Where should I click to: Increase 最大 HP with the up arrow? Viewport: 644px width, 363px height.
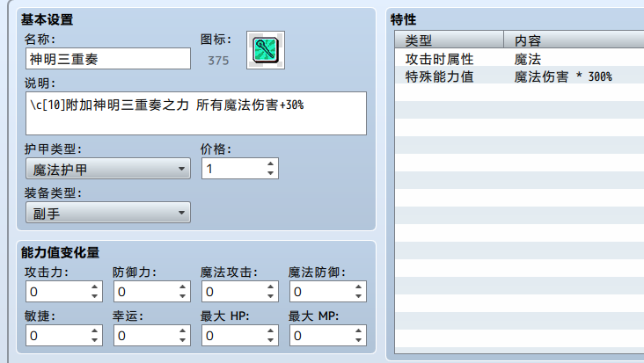pos(270,330)
